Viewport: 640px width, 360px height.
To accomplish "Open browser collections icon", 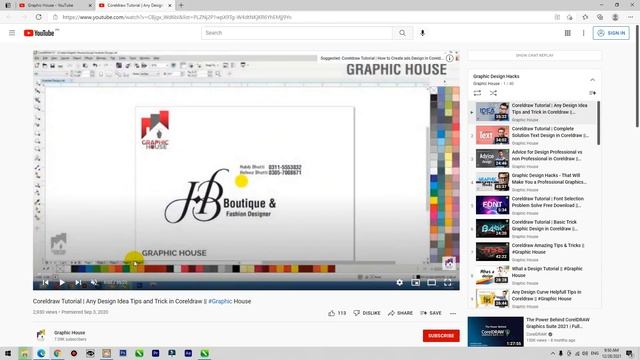I will pyautogui.click(x=600, y=17).
